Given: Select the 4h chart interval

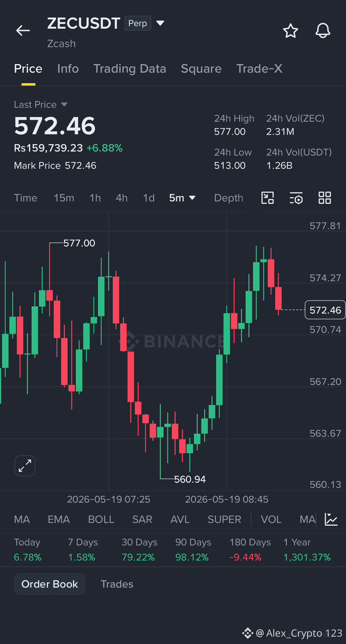Looking at the screenshot, I should (122, 198).
